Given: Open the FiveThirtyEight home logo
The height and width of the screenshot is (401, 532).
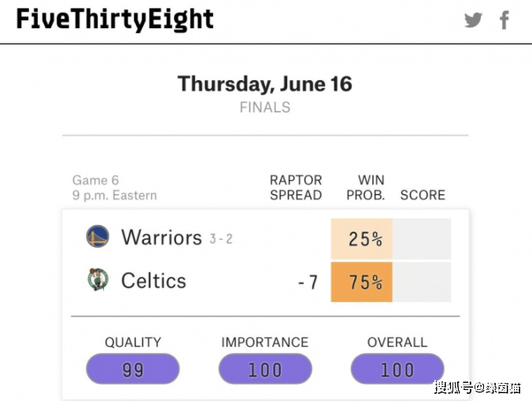Looking at the screenshot, I should pos(115,20).
